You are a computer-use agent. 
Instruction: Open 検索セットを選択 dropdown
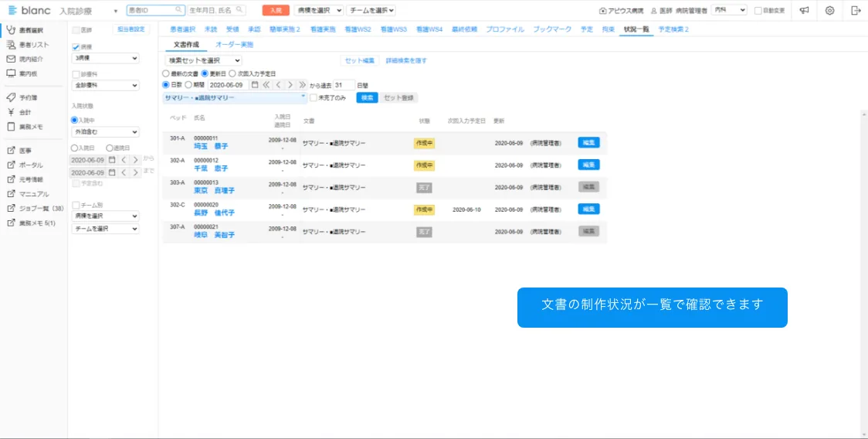coord(203,60)
